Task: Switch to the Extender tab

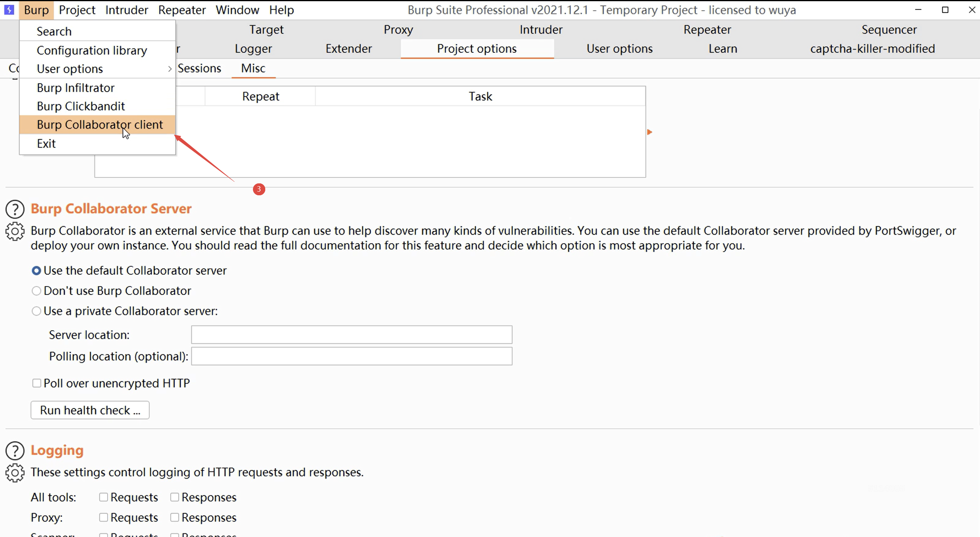Action: 348,48
